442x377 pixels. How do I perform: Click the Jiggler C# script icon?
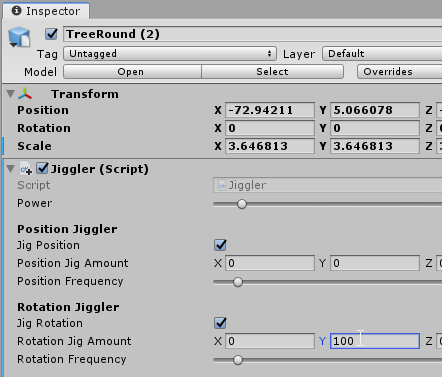click(x=26, y=169)
